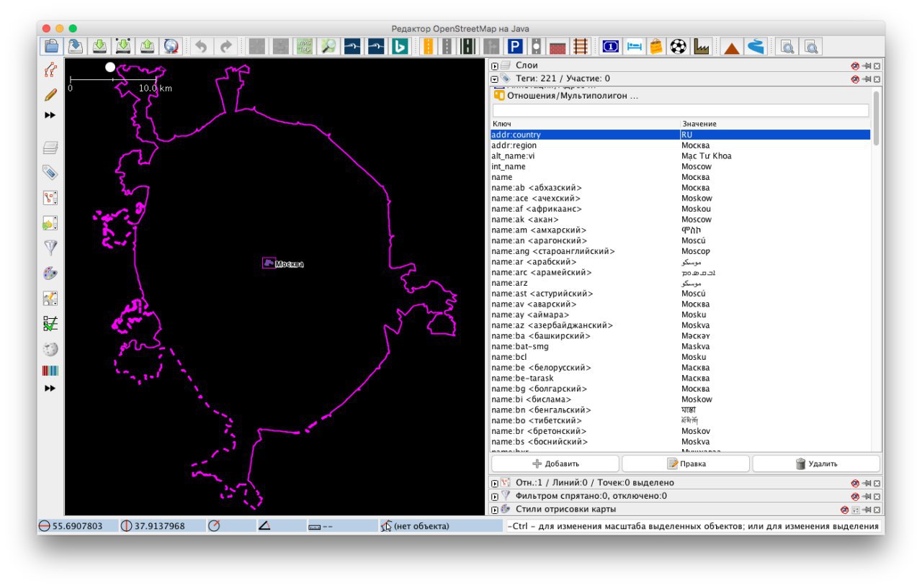Click the colored barcode sidebar icon

click(50, 371)
